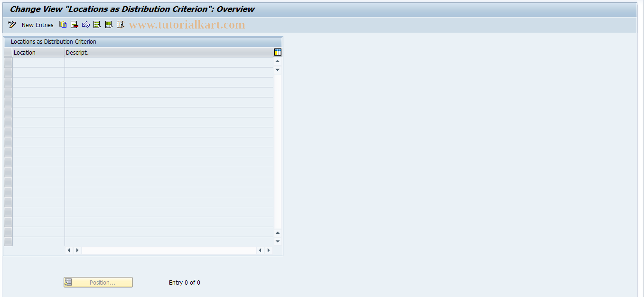Select the Descript. column header
The width and height of the screenshot is (644, 297).
(169, 53)
